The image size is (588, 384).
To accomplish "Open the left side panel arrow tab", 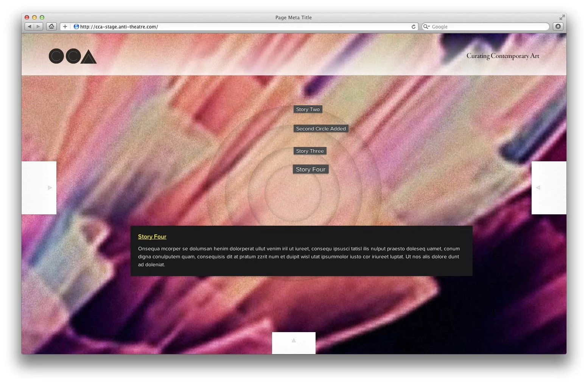I will [x=39, y=188].
